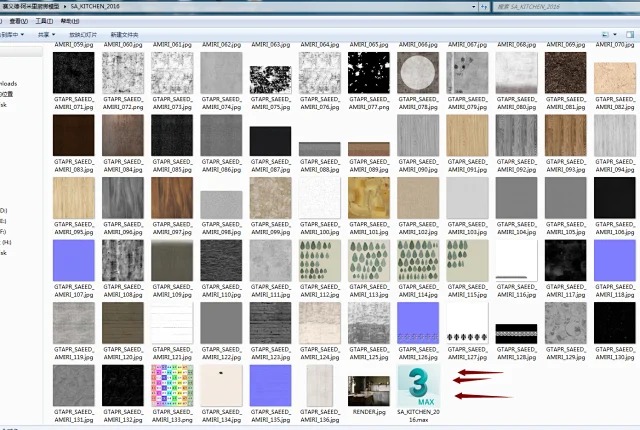
Task: Select the colorful AMIRI_133.png texture file
Action: 171,385
